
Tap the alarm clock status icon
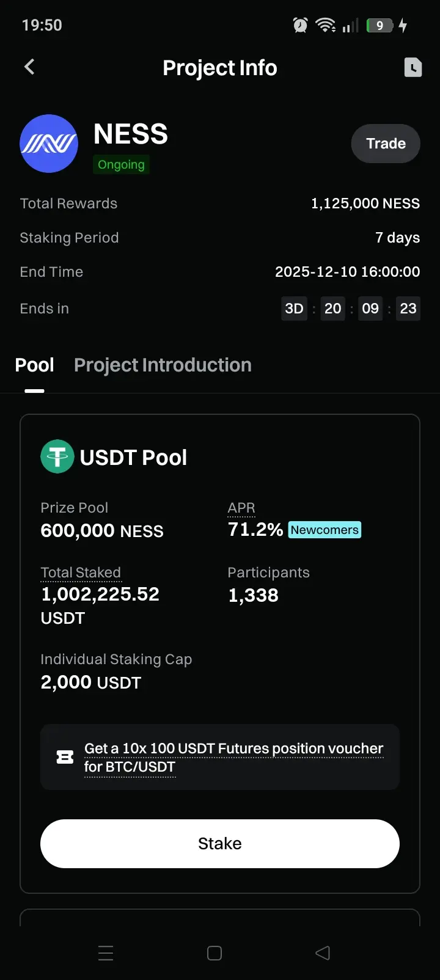(x=300, y=25)
